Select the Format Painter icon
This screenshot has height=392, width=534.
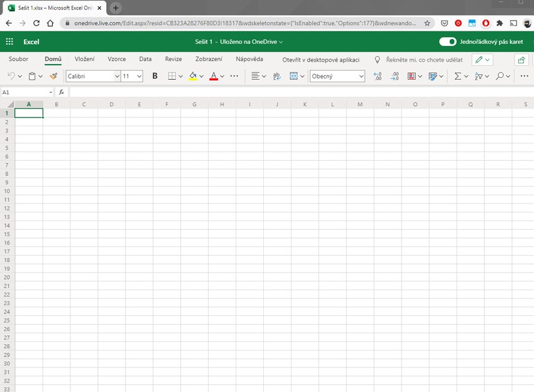tap(53, 75)
